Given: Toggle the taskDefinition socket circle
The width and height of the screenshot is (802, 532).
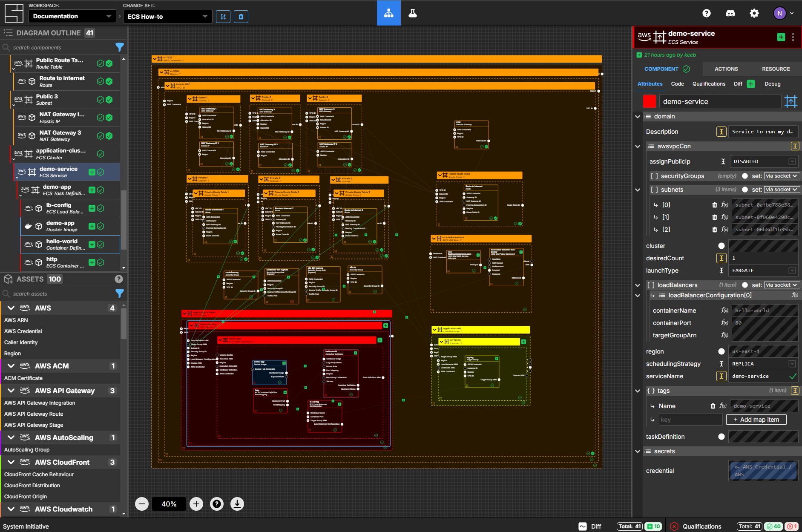Looking at the screenshot, I should [x=722, y=437].
